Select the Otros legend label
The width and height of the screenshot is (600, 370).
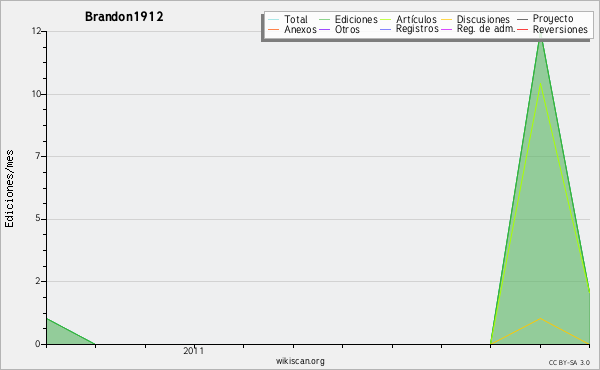347,29
